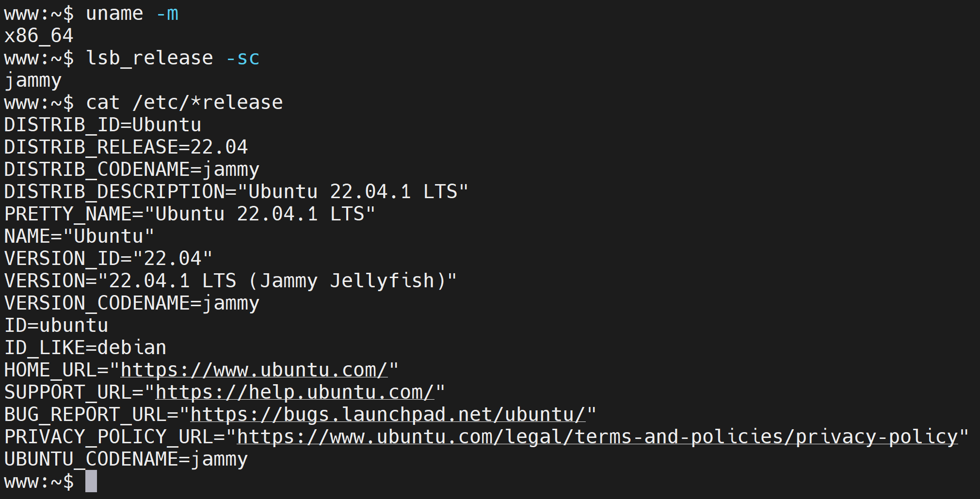Click the VERSION line with Jammy Jellyfish
Viewport: 980px width, 499px height.
231,281
